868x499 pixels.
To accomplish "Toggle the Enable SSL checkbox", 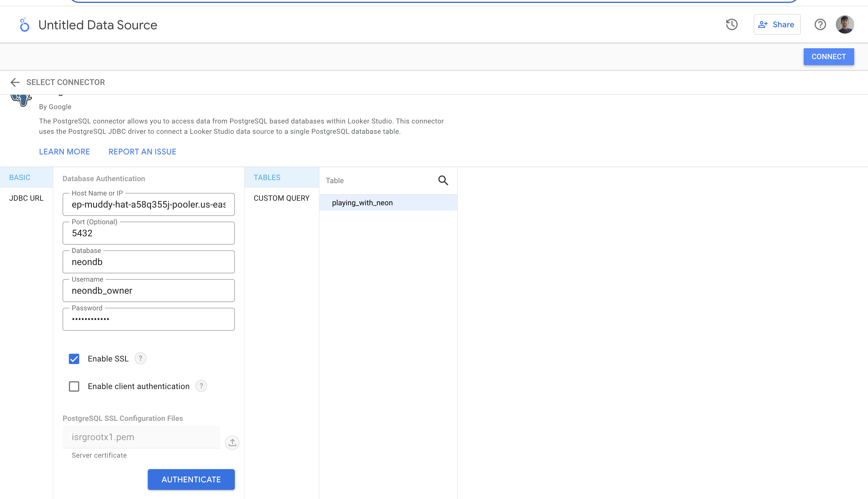I will tap(74, 359).
